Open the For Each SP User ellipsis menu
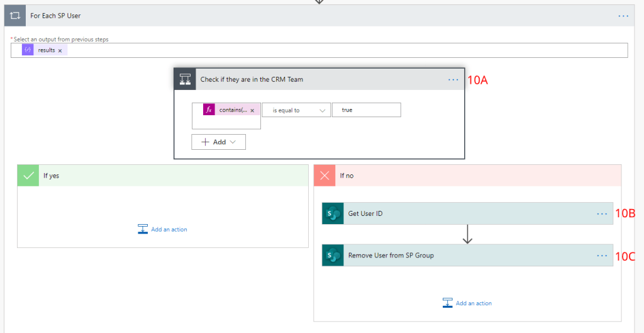 623,16
